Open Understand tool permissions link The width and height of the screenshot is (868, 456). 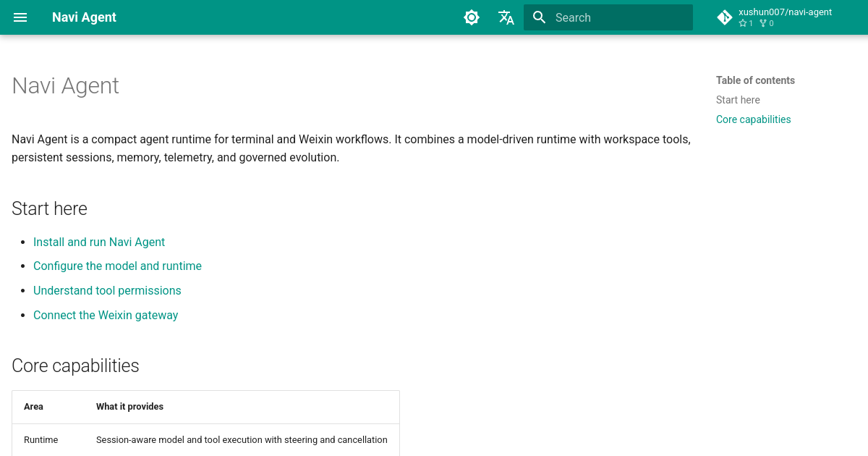pos(107,290)
